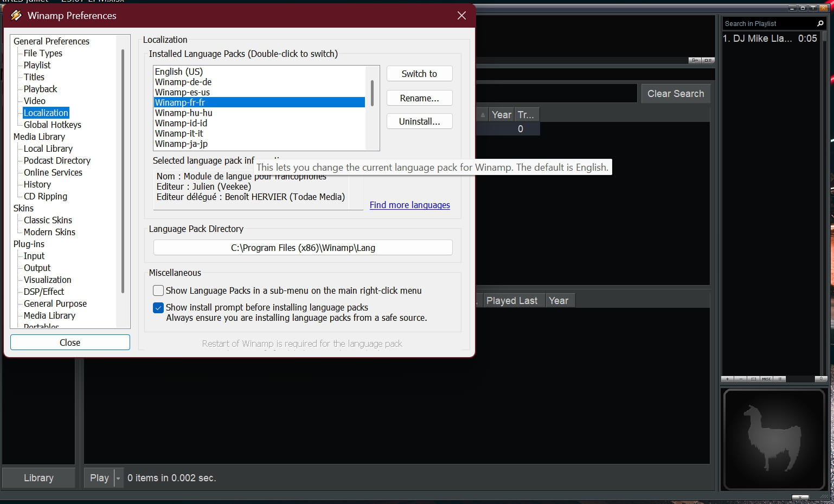
Task: Select Localization in the preferences tree
Action: click(x=46, y=113)
